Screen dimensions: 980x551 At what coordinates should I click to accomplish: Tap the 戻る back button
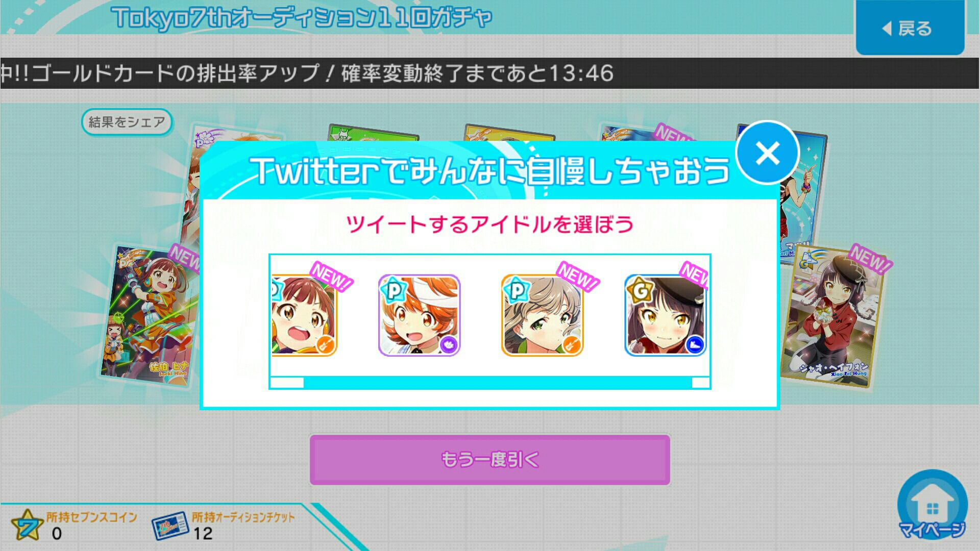click(x=910, y=28)
